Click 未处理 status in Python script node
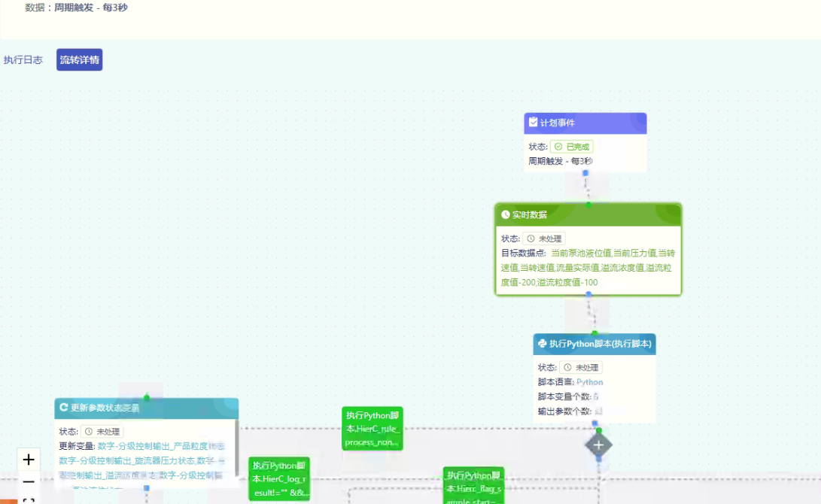The width and height of the screenshot is (821, 504). click(x=580, y=368)
